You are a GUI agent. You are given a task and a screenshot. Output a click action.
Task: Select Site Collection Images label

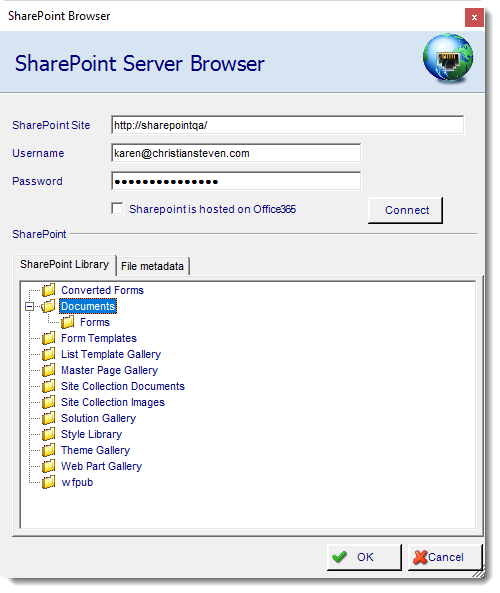(x=113, y=402)
